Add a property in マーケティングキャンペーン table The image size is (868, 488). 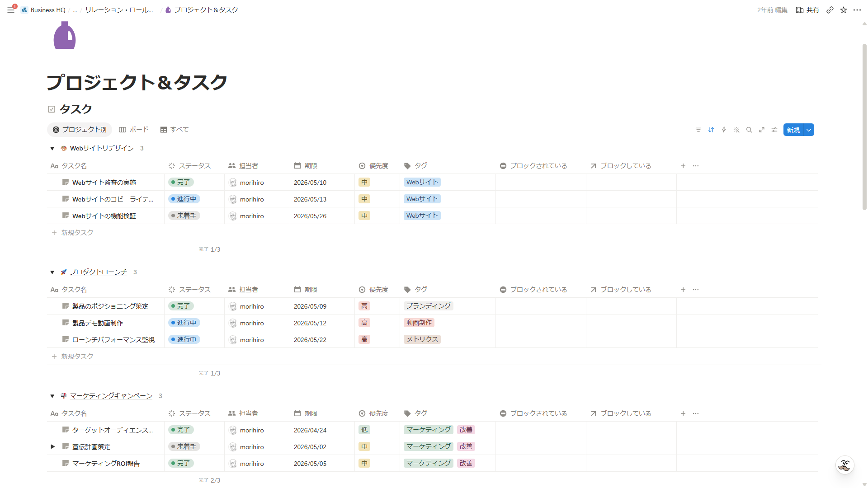click(x=683, y=413)
